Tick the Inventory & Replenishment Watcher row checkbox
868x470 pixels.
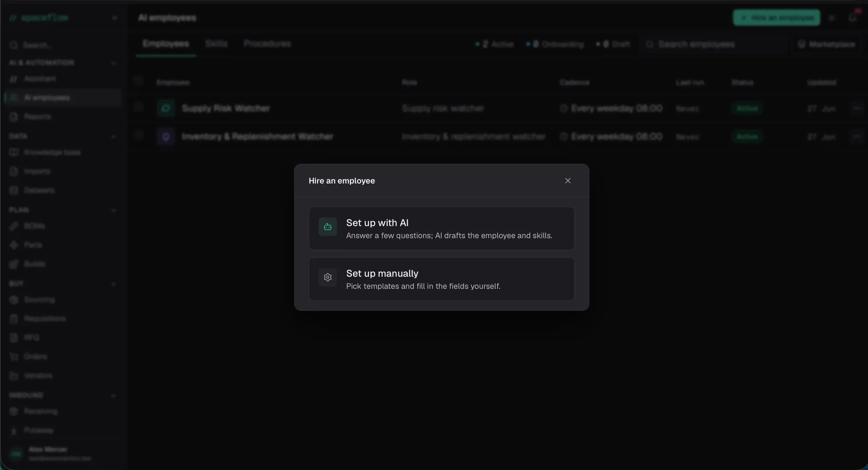[x=138, y=135]
